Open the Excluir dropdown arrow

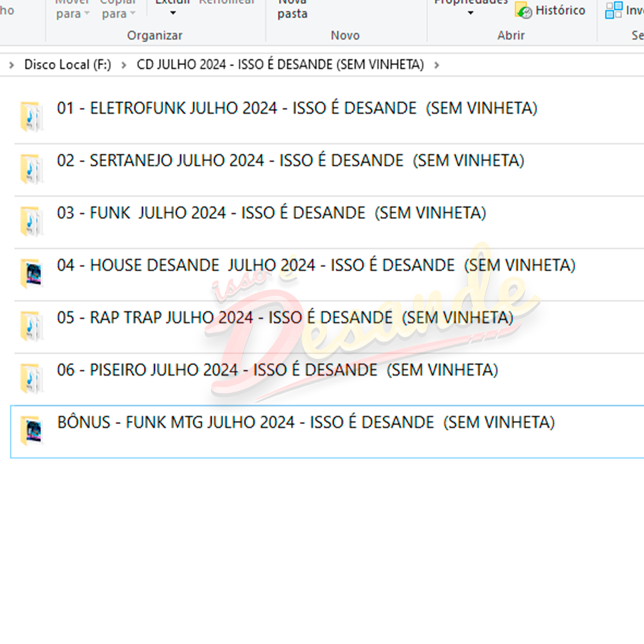pyautogui.click(x=173, y=13)
